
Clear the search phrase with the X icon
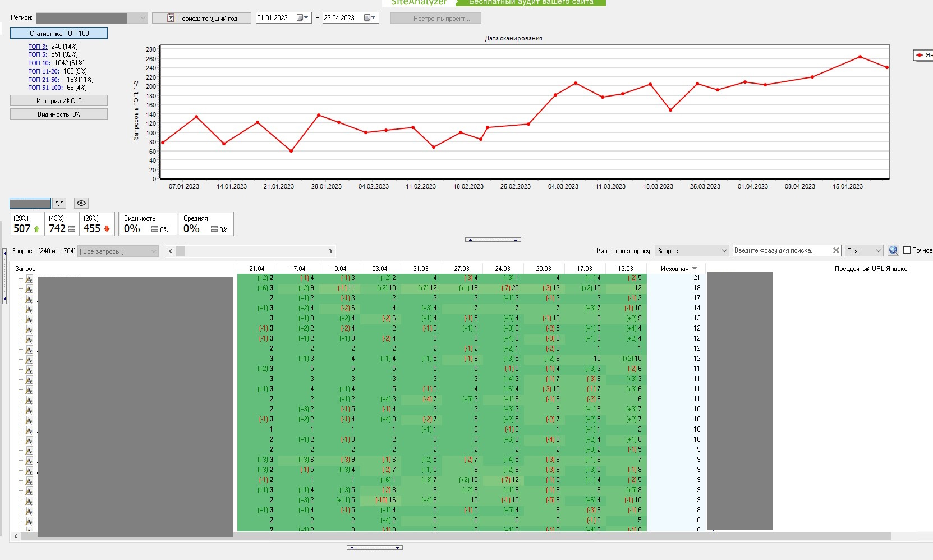tap(836, 250)
